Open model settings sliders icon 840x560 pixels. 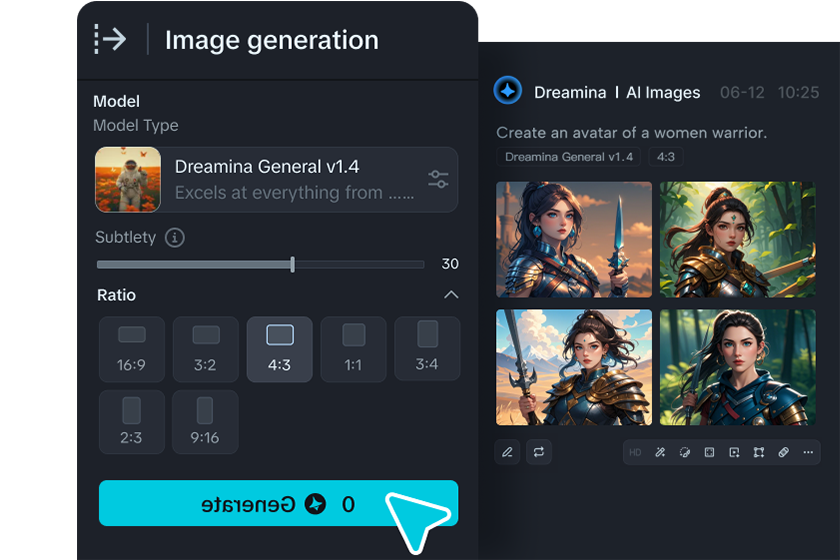[438, 179]
